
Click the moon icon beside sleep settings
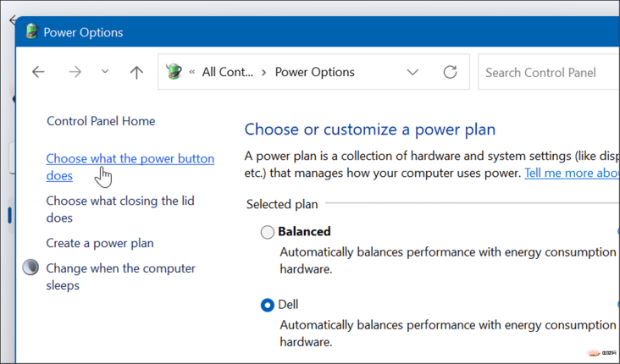point(30,267)
